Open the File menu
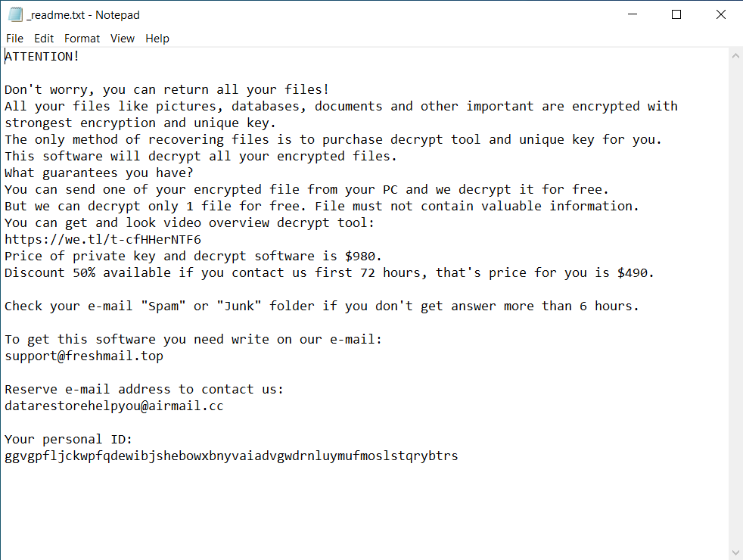The image size is (743, 560). 14,39
